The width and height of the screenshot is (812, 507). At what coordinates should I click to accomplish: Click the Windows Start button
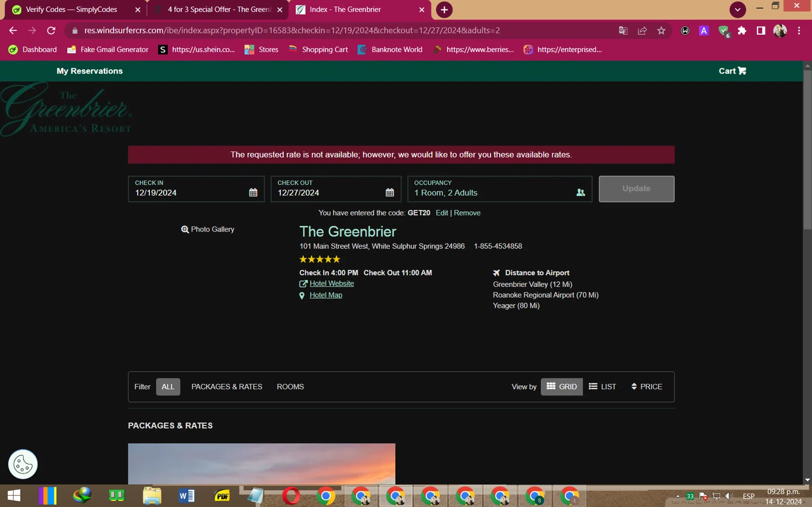[14, 496]
